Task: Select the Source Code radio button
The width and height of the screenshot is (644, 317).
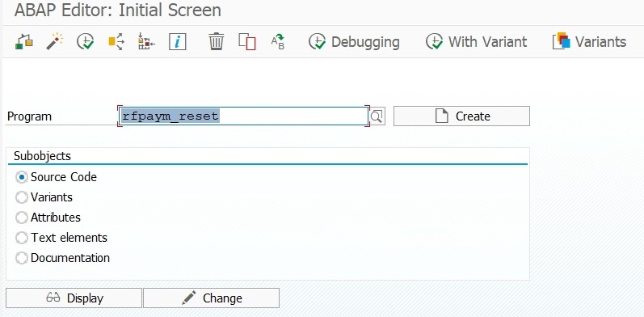Action: (21, 177)
